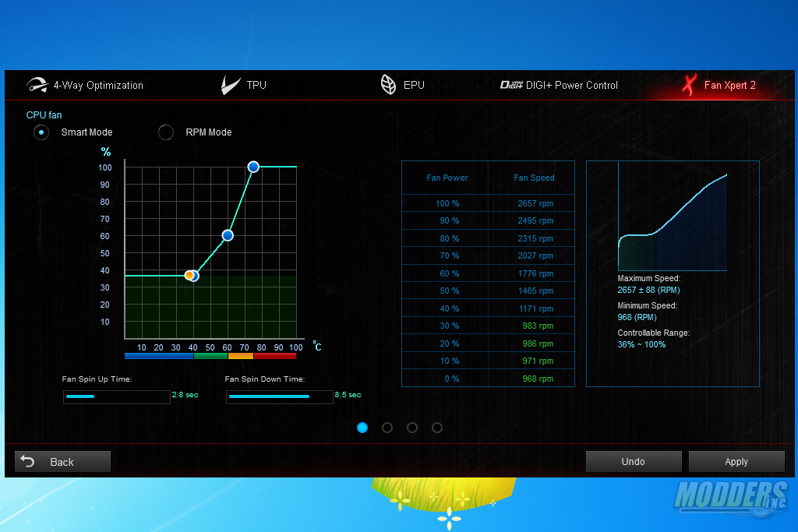Click the back arrow icon on Back button
The image size is (798, 532).
[27, 461]
